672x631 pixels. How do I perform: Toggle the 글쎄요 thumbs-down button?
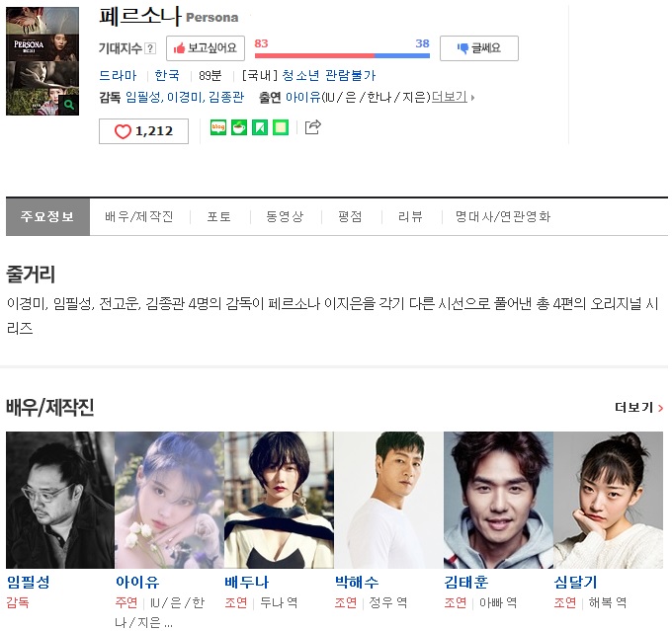pos(479,48)
